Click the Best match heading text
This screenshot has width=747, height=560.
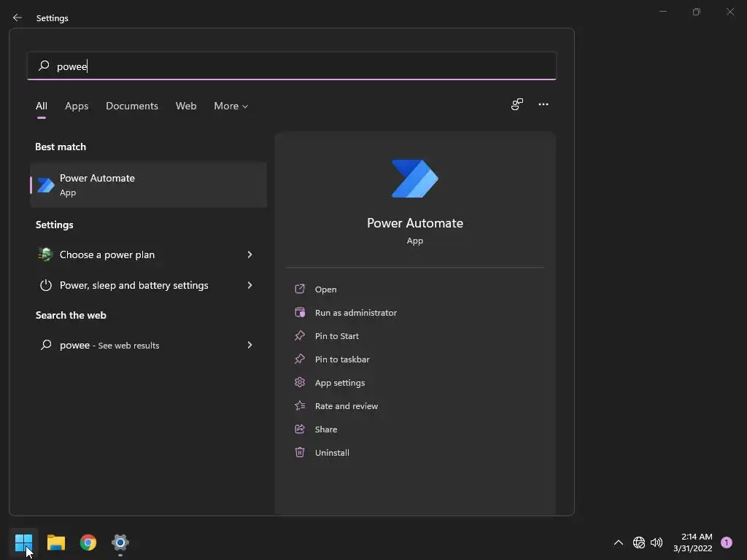tap(61, 147)
